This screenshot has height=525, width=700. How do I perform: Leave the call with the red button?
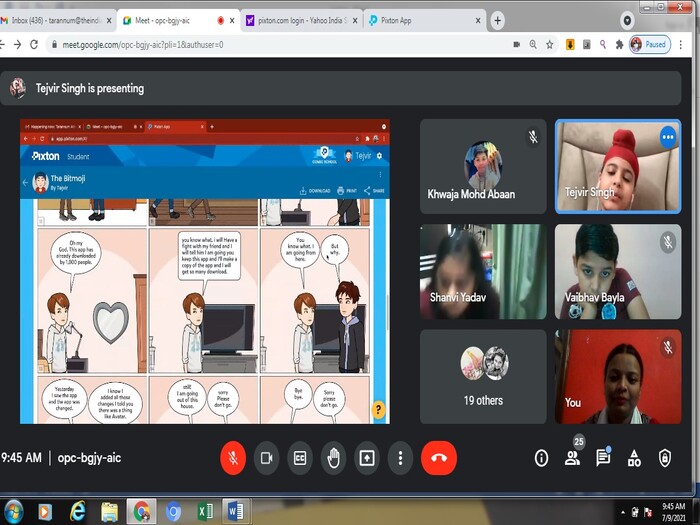[439, 458]
